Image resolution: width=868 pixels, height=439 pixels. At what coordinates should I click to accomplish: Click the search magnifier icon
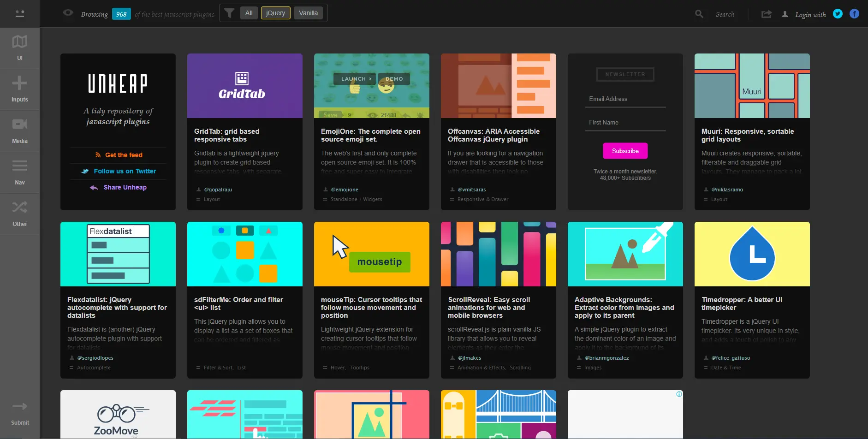coord(699,14)
